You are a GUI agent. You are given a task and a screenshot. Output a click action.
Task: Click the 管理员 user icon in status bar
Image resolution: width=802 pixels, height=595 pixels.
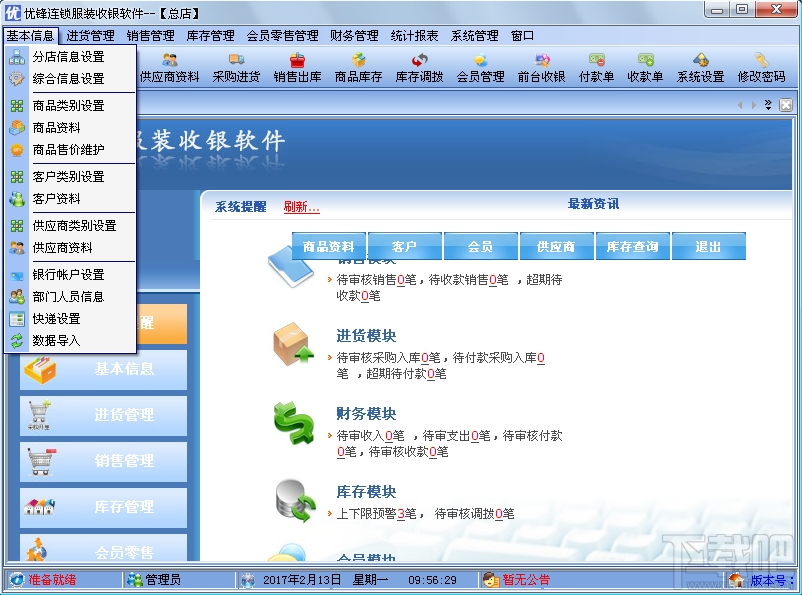[x=135, y=580]
